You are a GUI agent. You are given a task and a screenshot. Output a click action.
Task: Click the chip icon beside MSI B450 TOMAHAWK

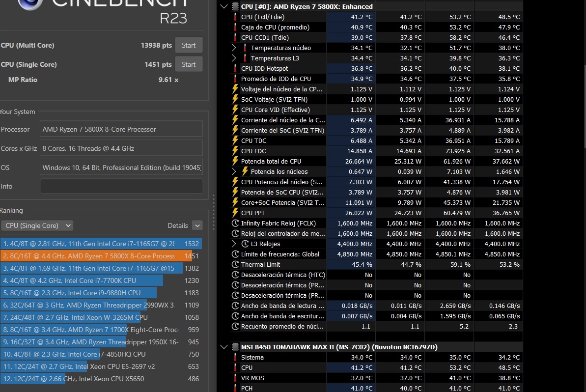(x=235, y=347)
